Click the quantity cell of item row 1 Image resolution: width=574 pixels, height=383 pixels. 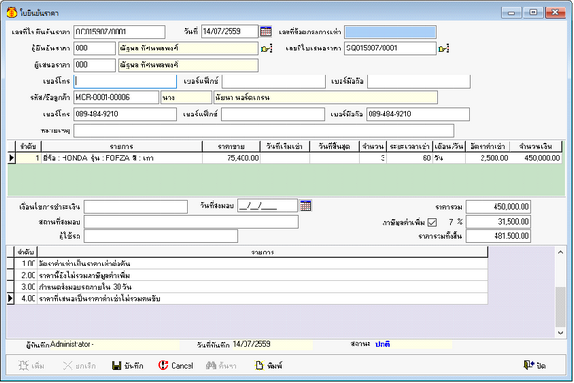coord(373,158)
